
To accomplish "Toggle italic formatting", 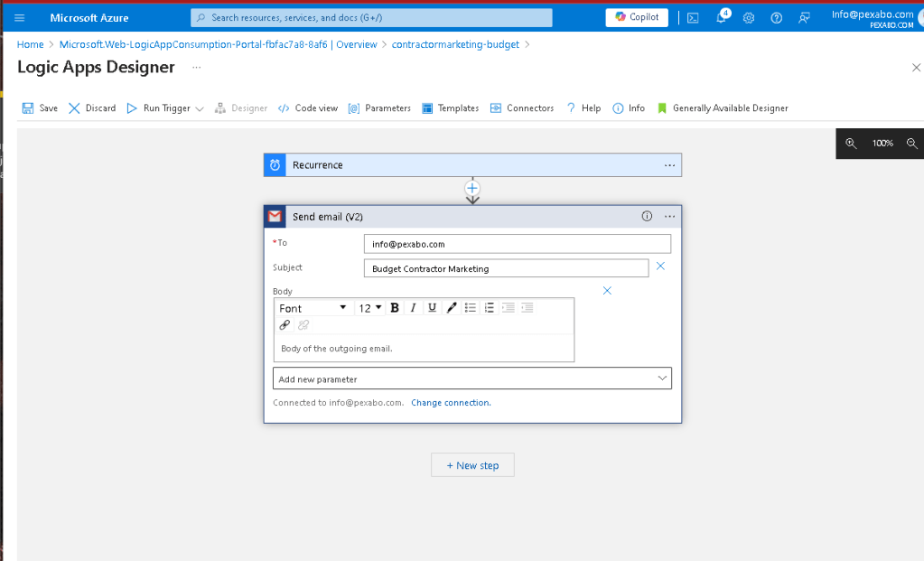I will tap(413, 308).
